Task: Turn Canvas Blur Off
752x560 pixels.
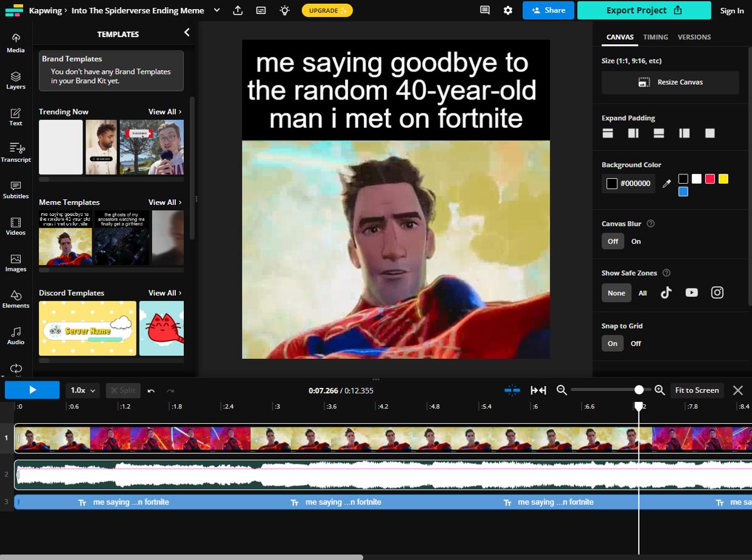Action: click(613, 241)
